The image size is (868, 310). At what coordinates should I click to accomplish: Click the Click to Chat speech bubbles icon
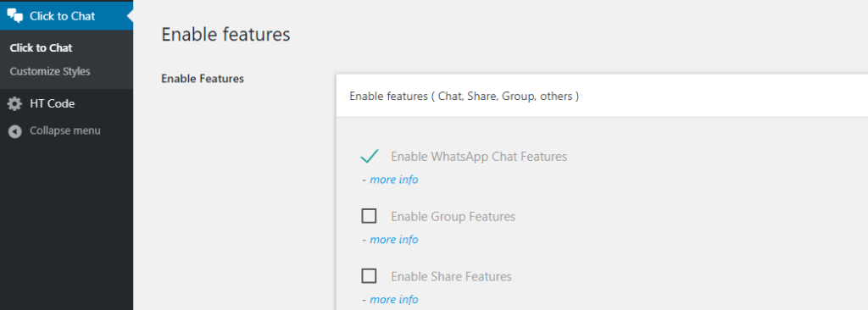click(15, 16)
